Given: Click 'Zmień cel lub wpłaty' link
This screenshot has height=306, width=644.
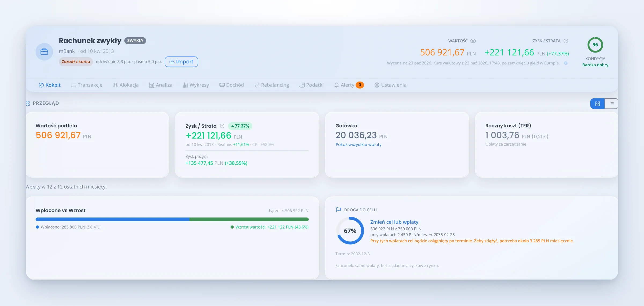Looking at the screenshot, I should tap(394, 222).
